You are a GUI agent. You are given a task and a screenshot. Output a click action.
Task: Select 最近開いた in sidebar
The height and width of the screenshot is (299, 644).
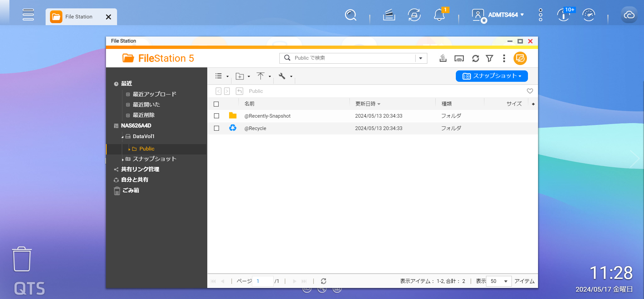coord(147,105)
